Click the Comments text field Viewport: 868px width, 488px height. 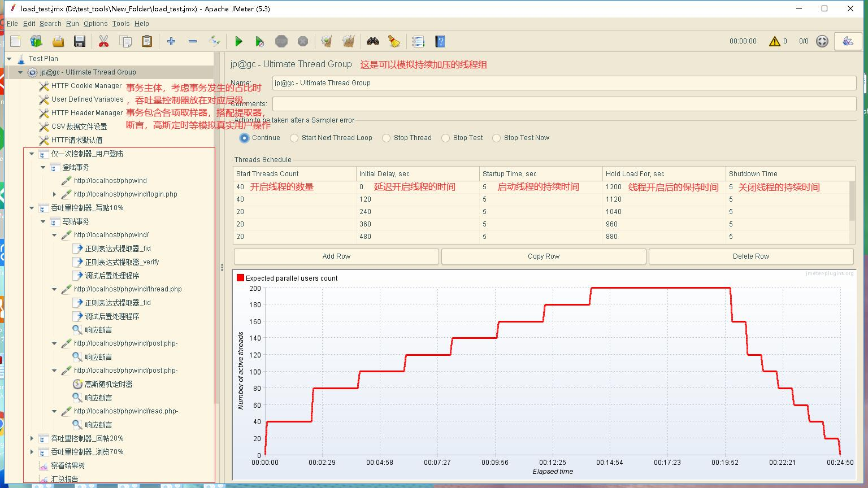(x=564, y=104)
